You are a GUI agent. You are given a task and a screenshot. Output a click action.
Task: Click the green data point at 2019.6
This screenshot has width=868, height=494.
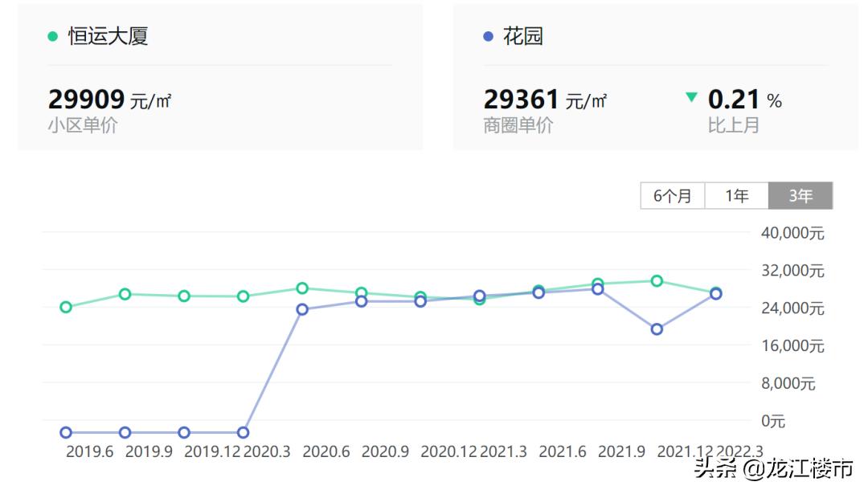coord(66,307)
